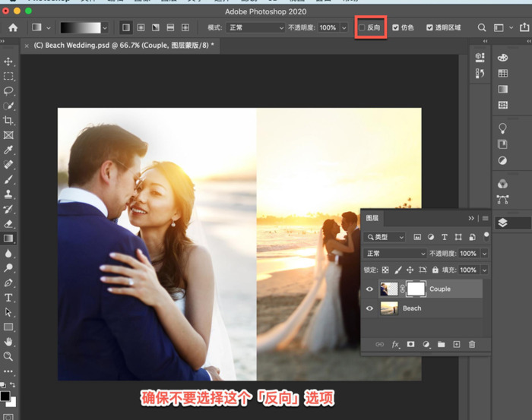Select the Frame tool
This screenshot has height=420, width=532.
pos(8,135)
